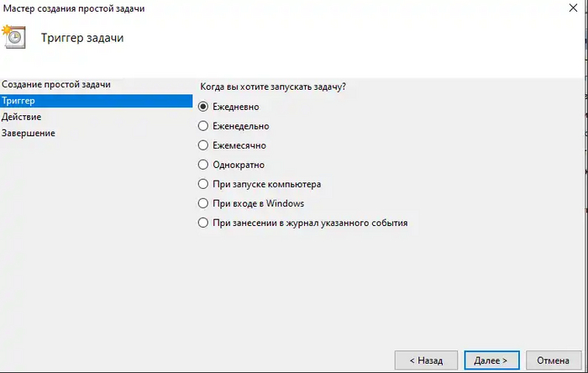This screenshot has width=588, height=373.
Task: Pick the 'Ежемесячно' radio option
Action: (x=202, y=145)
